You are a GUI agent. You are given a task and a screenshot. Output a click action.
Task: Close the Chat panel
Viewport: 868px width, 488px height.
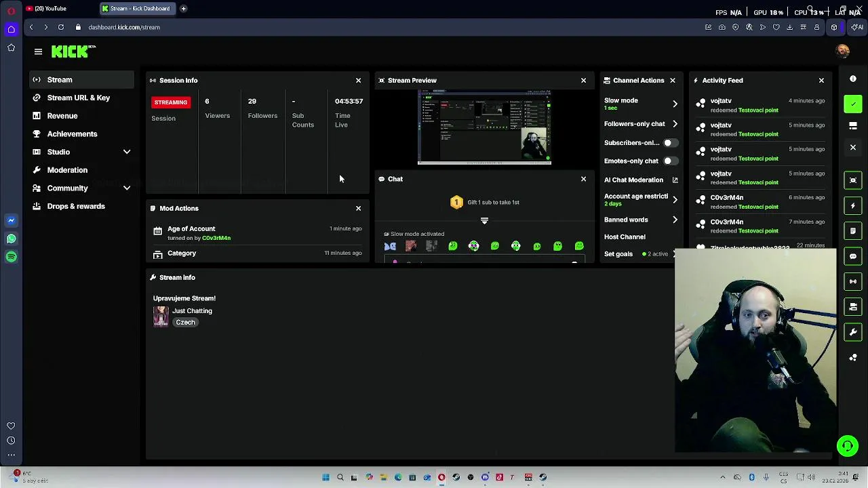(583, 180)
